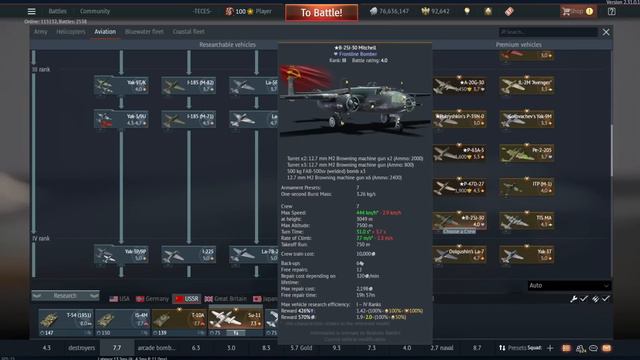Viewport: 640px width, 360px height.
Task: Open the player profile rank icon
Action: [x=229, y=11]
